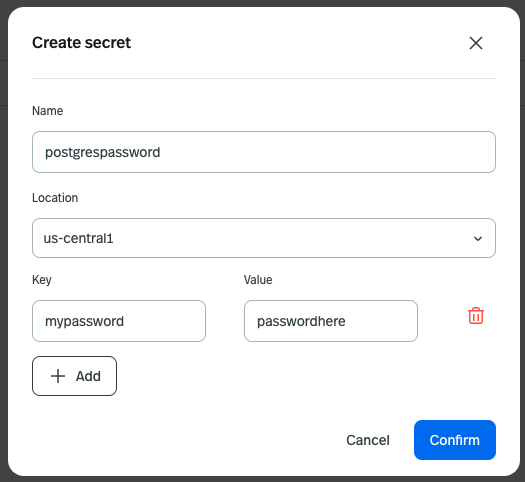The width and height of the screenshot is (525, 482).
Task: Focus the Name field containing postgrespassword
Action: click(264, 152)
